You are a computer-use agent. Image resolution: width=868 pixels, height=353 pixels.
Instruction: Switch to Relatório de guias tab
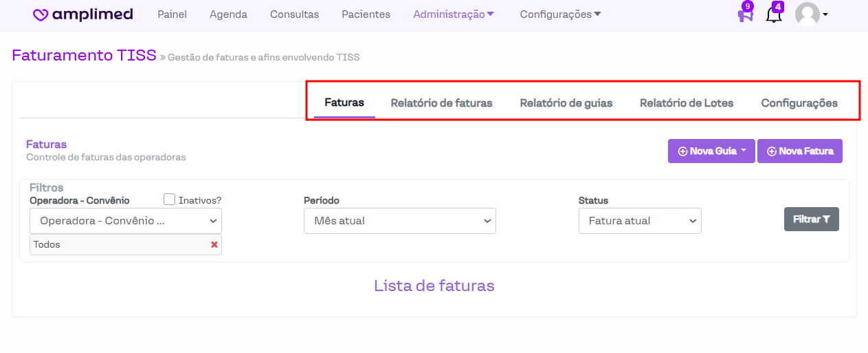click(566, 103)
